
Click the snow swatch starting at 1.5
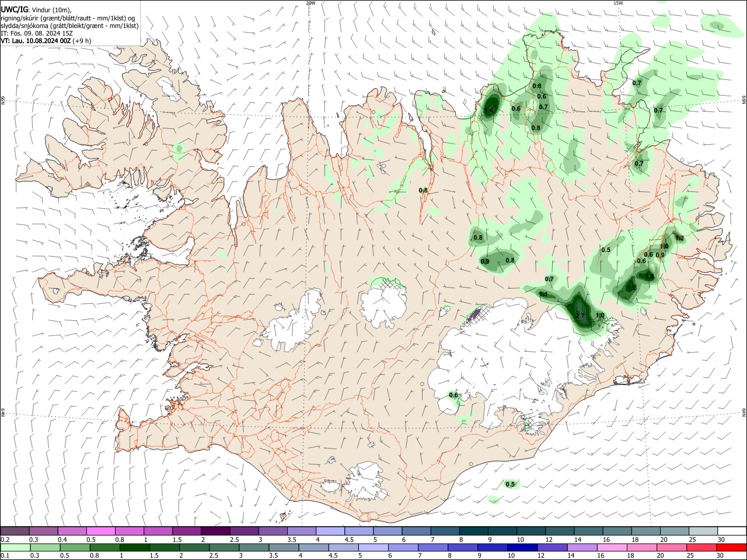point(187,531)
